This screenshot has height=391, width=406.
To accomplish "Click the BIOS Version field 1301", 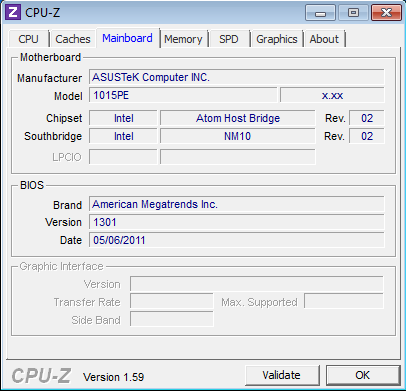I will pos(237,222).
